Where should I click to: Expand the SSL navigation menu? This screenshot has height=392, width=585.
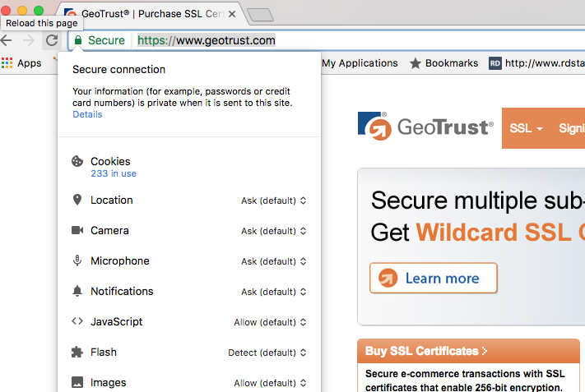[x=526, y=128]
